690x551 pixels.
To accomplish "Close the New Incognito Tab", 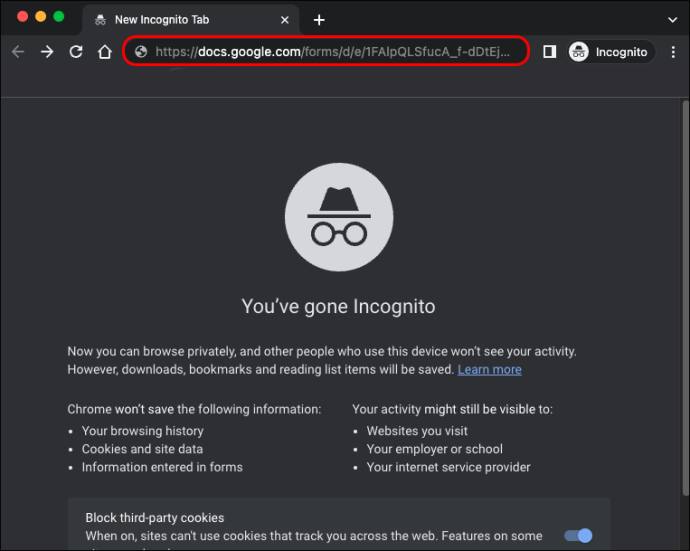I will (x=285, y=20).
